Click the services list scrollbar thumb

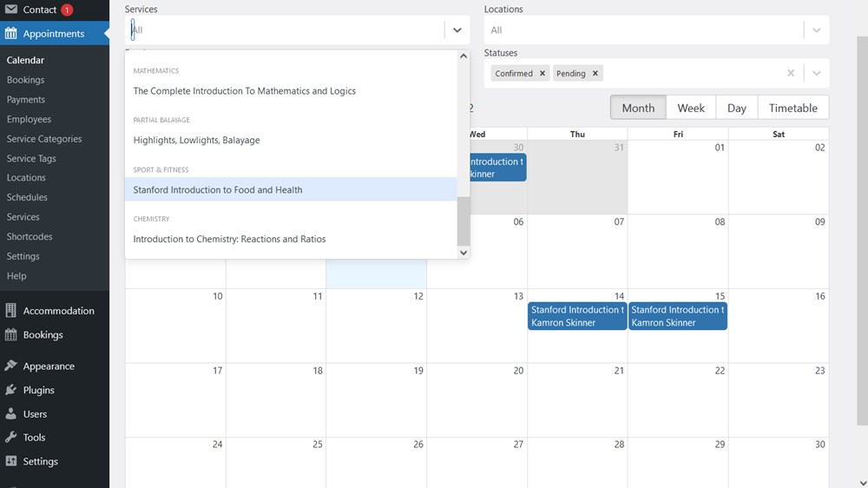[x=464, y=221]
